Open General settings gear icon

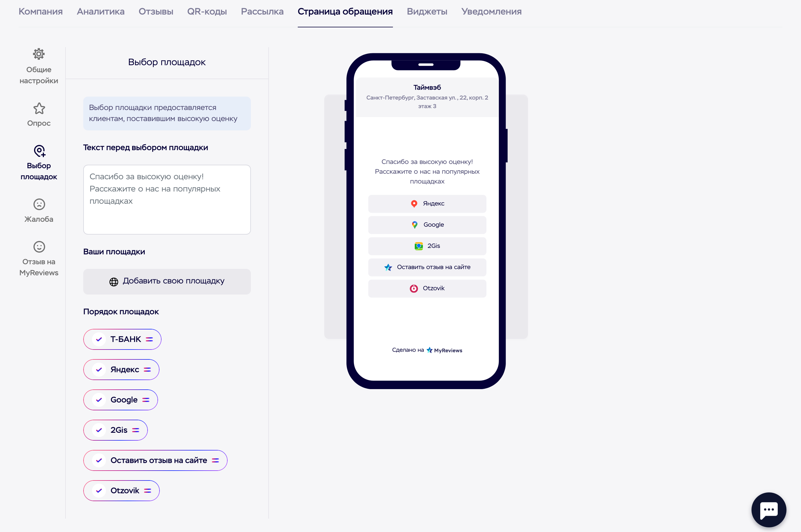[39, 54]
